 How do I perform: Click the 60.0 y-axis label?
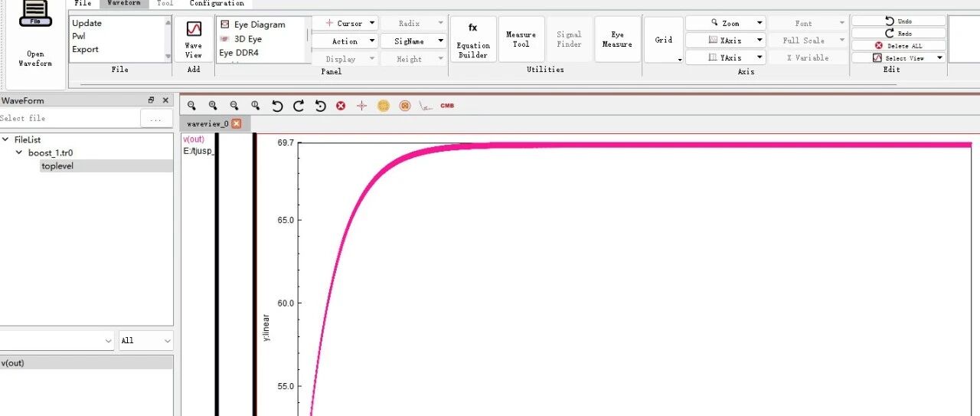pos(286,303)
